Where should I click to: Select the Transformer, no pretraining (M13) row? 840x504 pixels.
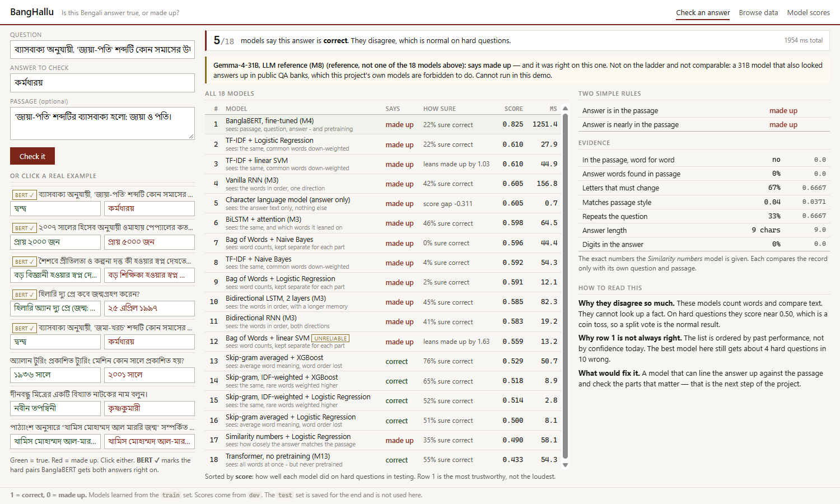click(382, 460)
